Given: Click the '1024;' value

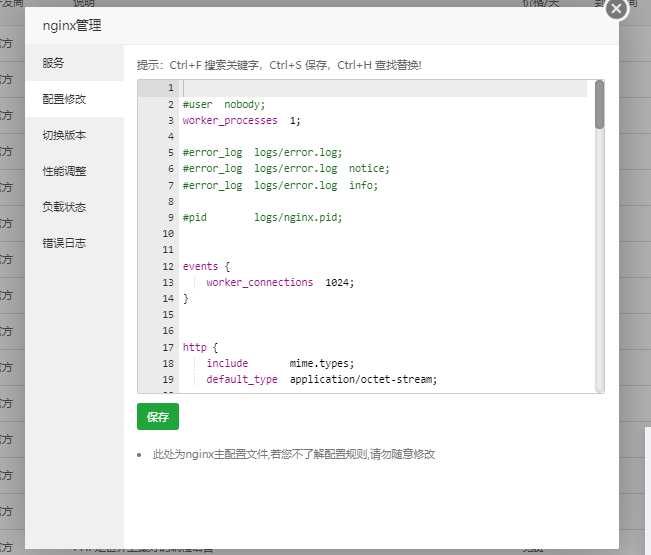Looking at the screenshot, I should (340, 283).
